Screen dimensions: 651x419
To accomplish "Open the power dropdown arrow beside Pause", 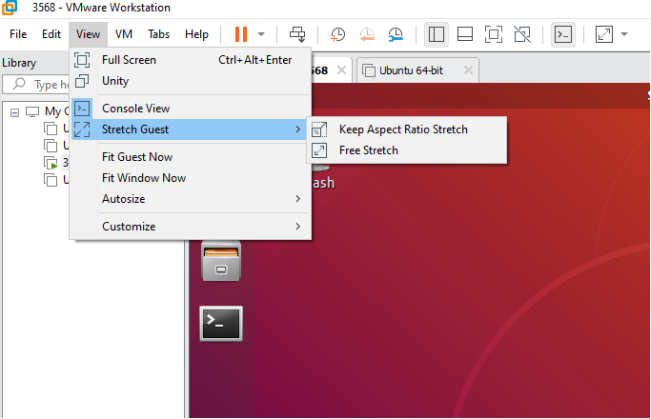I will pyautogui.click(x=262, y=34).
